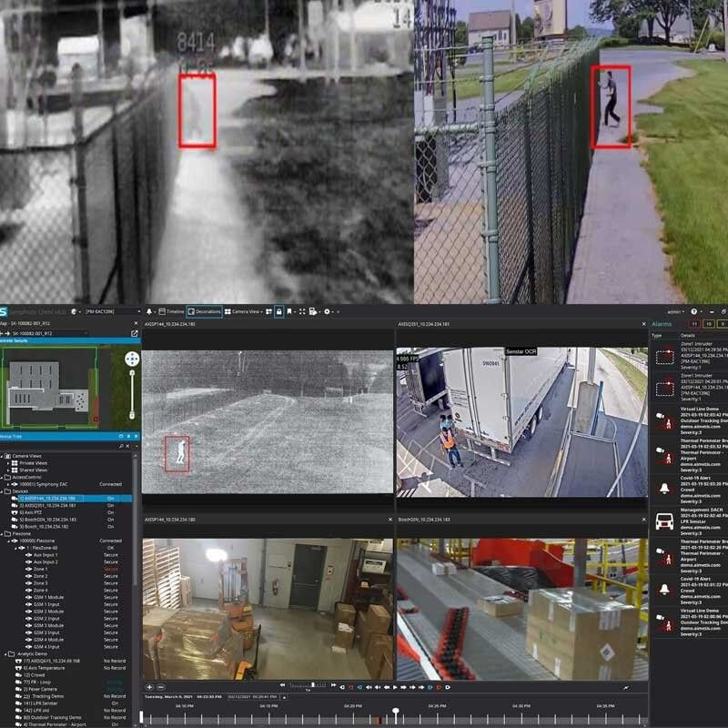
Task: Click the red alarm count badge 11
Action: click(694, 323)
